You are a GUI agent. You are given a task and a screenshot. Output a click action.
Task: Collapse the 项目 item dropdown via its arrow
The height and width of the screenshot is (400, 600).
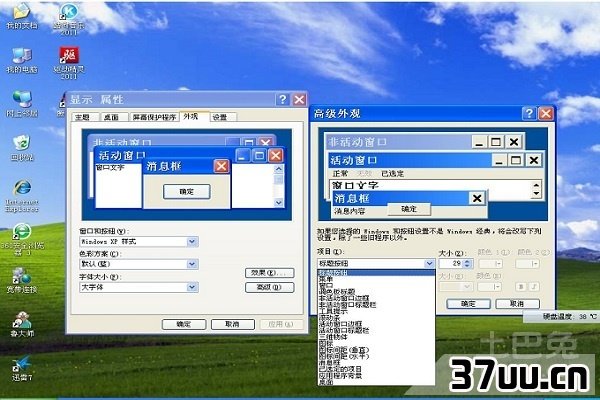click(429, 263)
